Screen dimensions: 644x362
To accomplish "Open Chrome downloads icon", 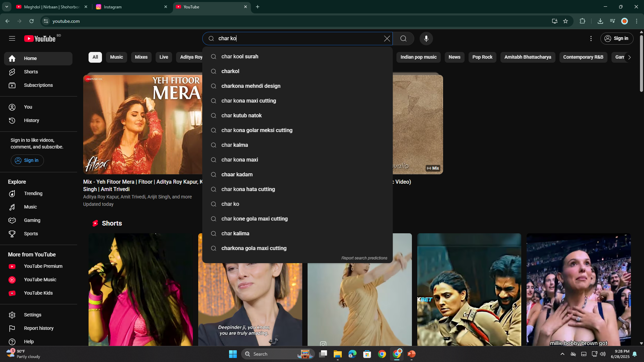I will pyautogui.click(x=600, y=21).
